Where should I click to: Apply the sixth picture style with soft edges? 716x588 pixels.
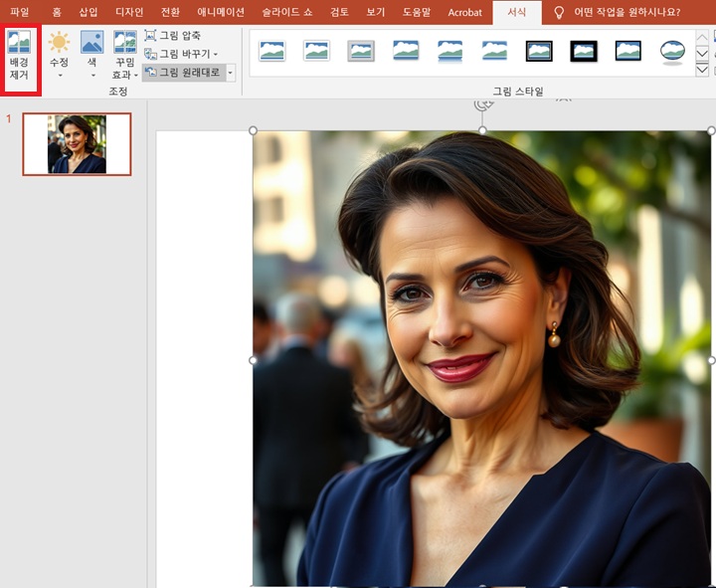point(494,51)
